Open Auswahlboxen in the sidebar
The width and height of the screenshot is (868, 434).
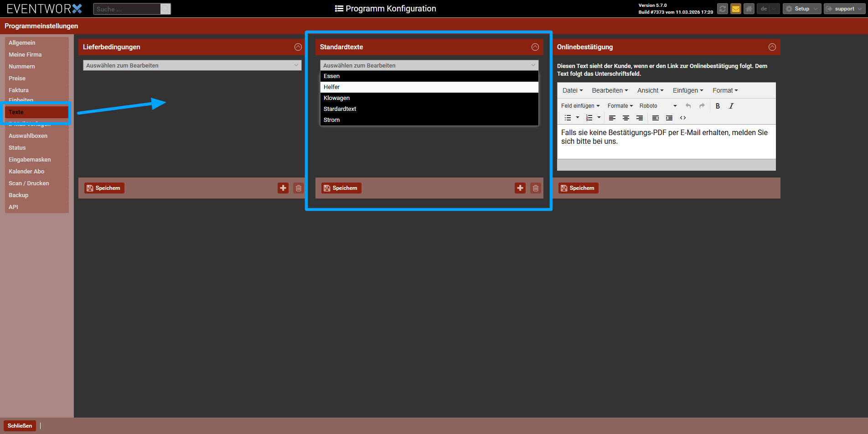point(28,136)
